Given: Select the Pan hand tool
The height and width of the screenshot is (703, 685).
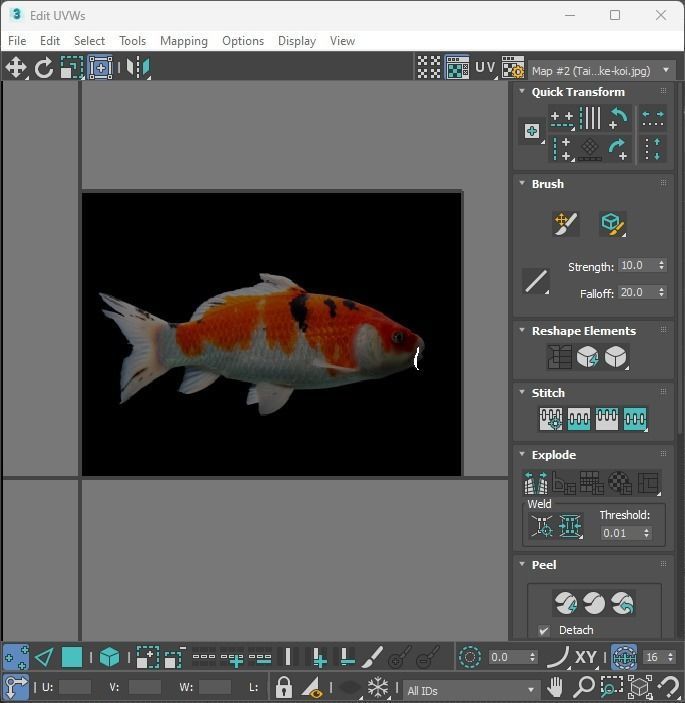Looking at the screenshot, I should click(x=555, y=687).
